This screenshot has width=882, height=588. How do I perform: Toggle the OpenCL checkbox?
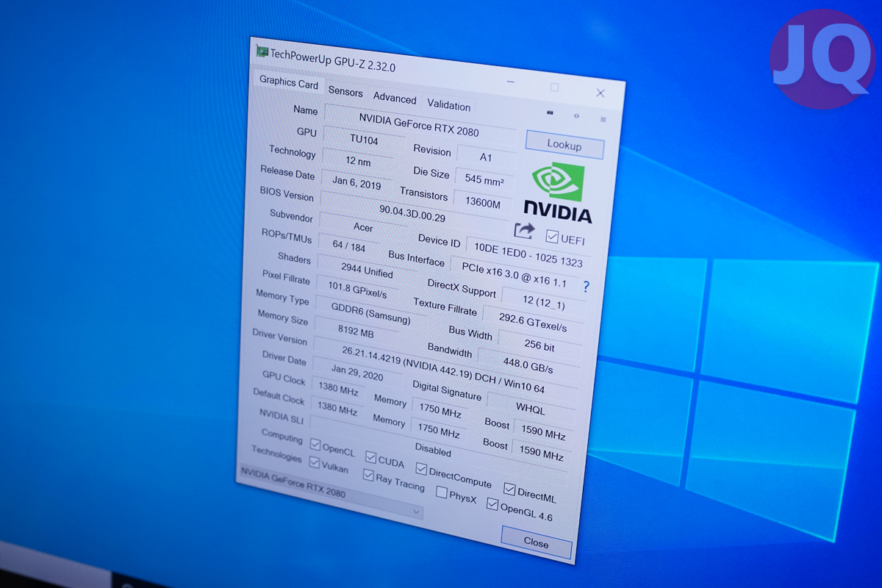pos(315,445)
